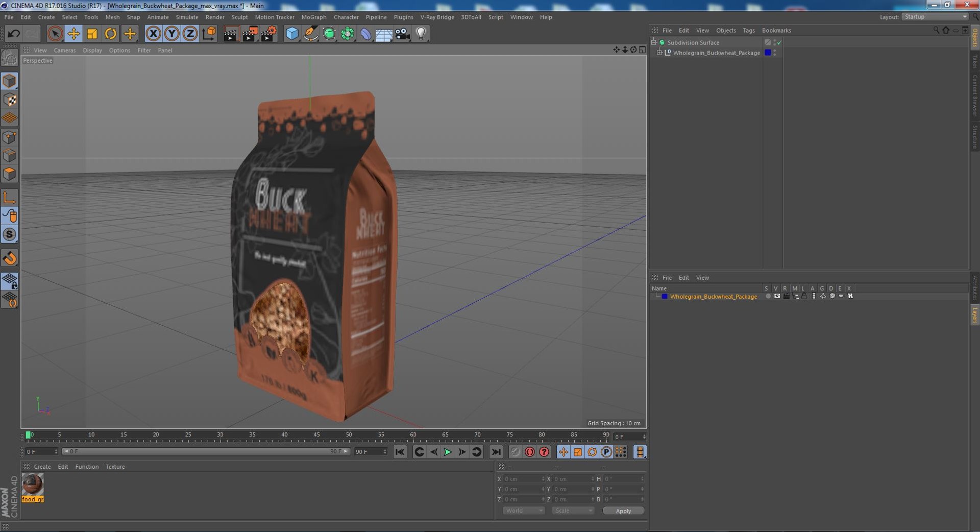Click the end frame 90 F field
The image size is (980, 532).
[370, 452]
